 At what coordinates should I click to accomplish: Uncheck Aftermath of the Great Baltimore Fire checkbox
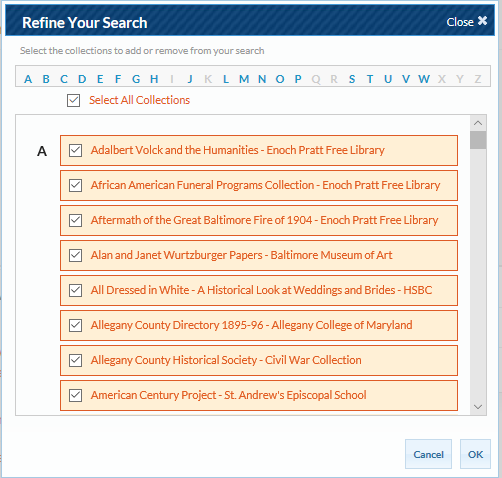(76, 220)
